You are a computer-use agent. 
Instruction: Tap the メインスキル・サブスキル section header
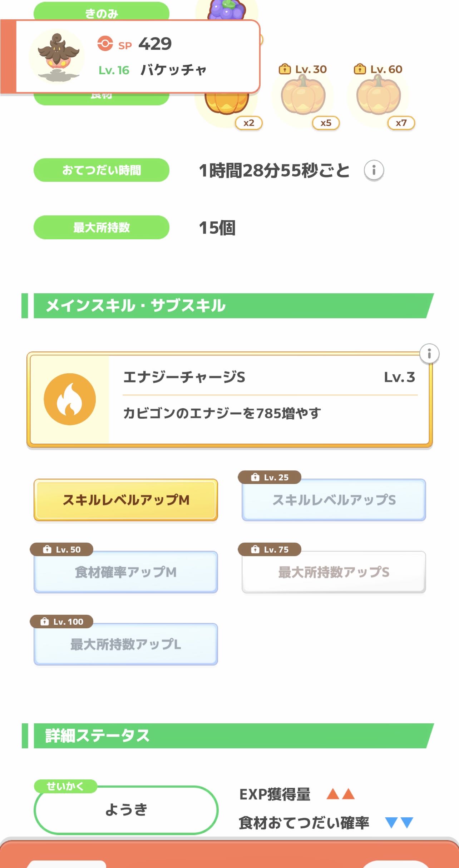(229, 306)
